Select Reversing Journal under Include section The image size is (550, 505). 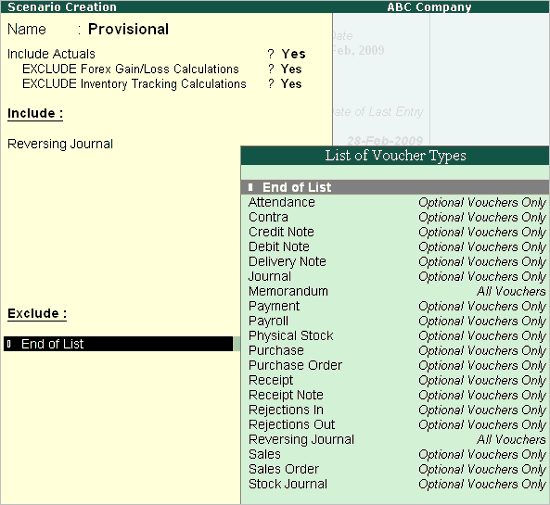[x=60, y=144]
